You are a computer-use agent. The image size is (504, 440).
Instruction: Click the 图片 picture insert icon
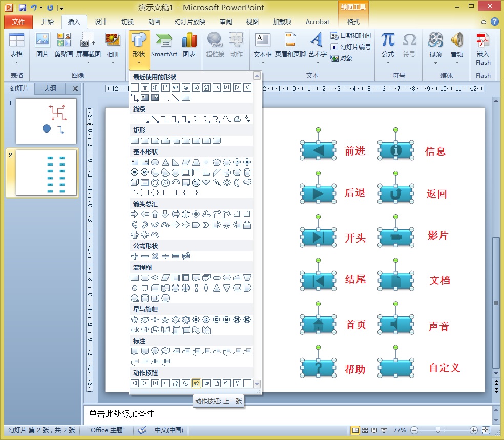pos(43,46)
